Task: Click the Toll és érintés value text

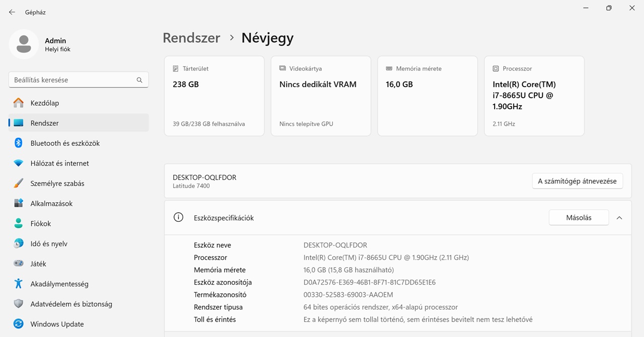Action: pyautogui.click(x=418, y=319)
